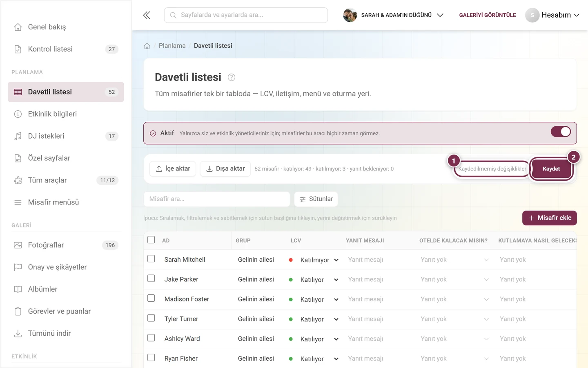Select Tyler Turner row checkbox

click(x=151, y=318)
